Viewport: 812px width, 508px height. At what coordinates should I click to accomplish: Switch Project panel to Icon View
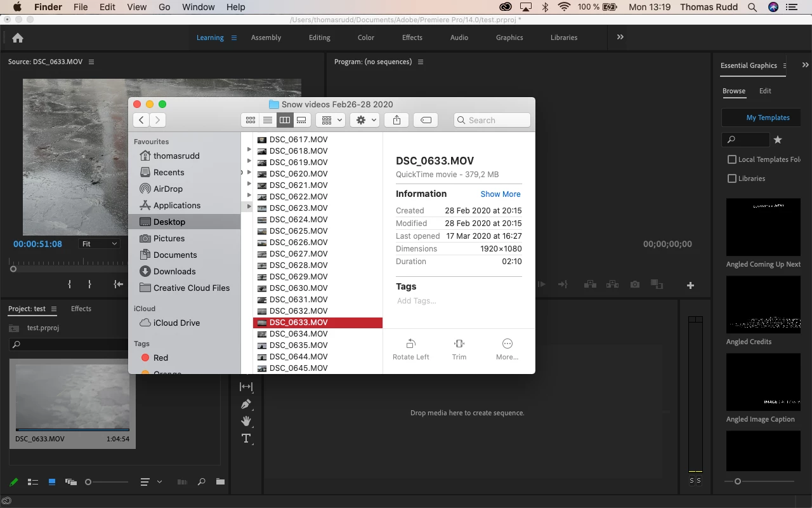(x=52, y=482)
